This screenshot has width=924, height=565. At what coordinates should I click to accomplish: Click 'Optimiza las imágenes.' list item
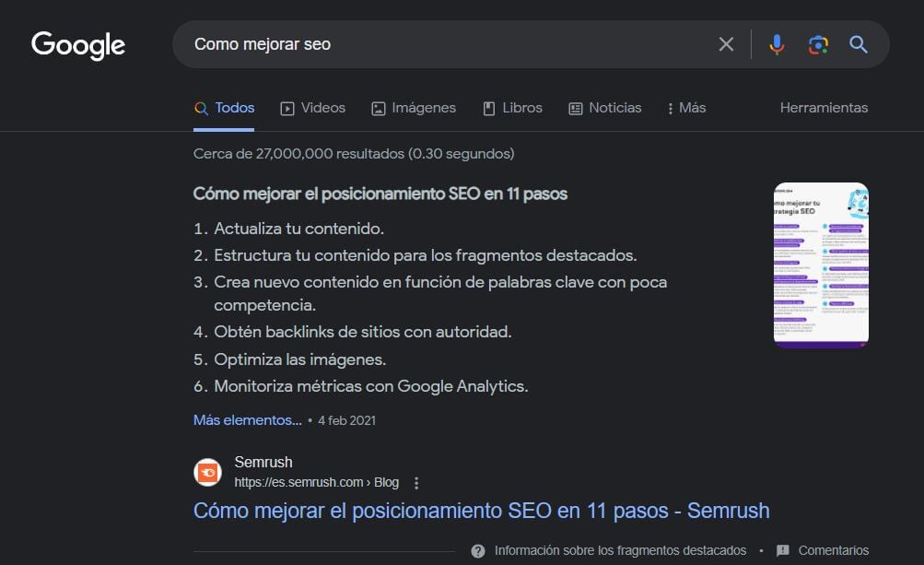[300, 359]
